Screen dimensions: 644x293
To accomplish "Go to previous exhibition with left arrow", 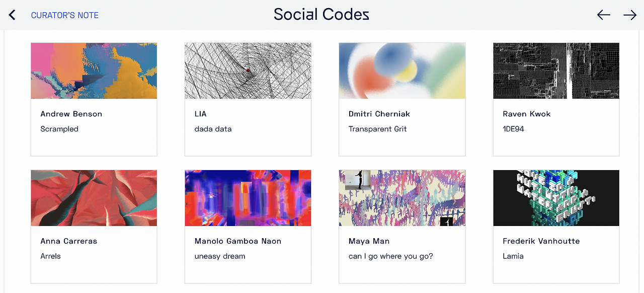I will 603,15.
